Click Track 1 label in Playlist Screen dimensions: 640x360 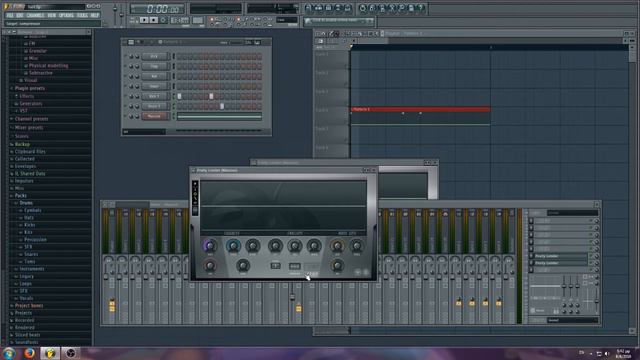point(322,54)
